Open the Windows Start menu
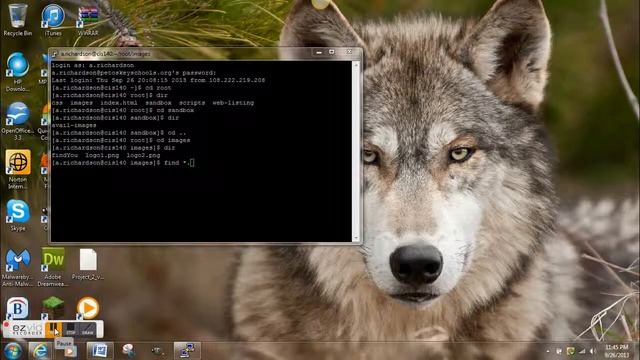Screen dimensions: 640x360 click(12, 351)
